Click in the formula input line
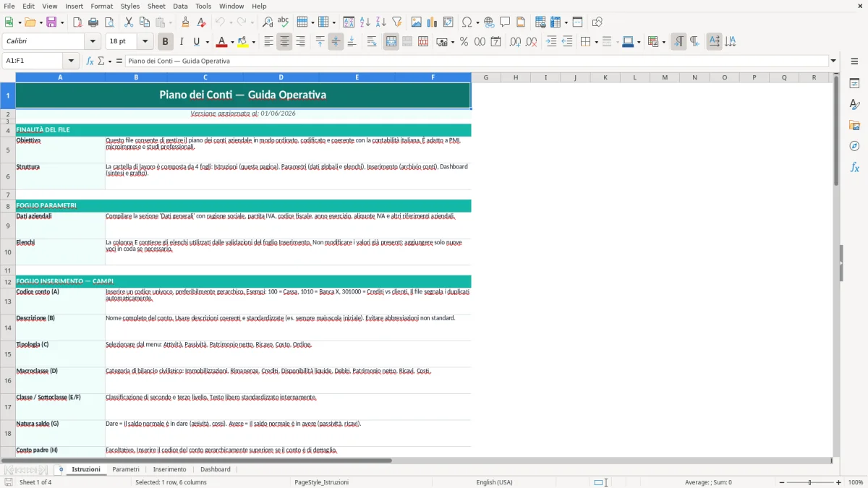Screen dimensions: 868x488 point(477,61)
